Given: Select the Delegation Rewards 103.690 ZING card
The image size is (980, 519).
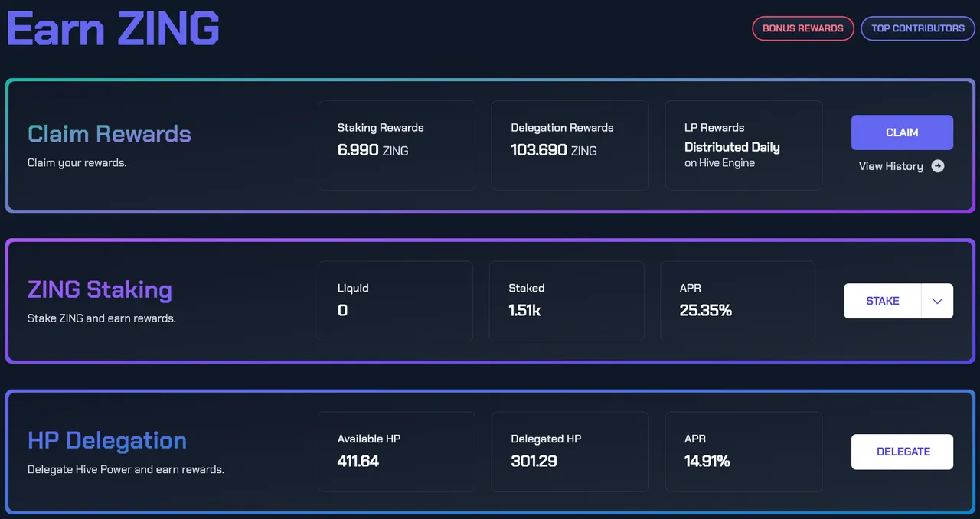Looking at the screenshot, I should [570, 145].
